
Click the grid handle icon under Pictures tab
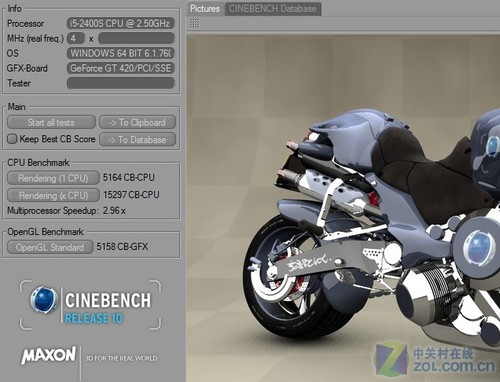tap(194, 23)
